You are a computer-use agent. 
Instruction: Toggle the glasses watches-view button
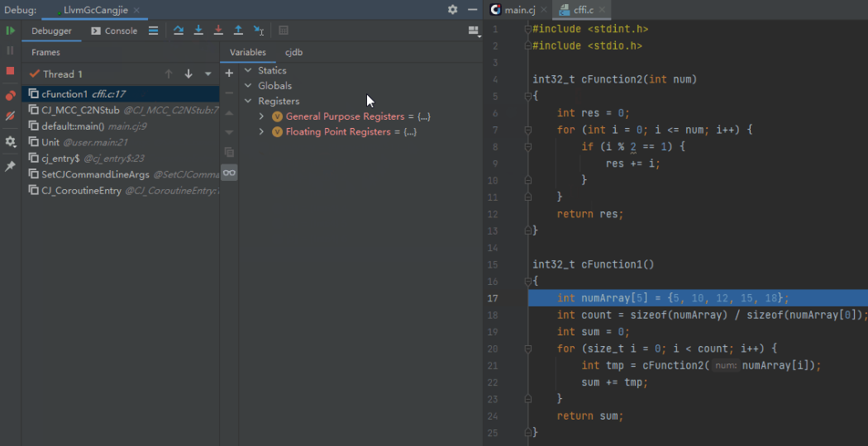pos(229,172)
